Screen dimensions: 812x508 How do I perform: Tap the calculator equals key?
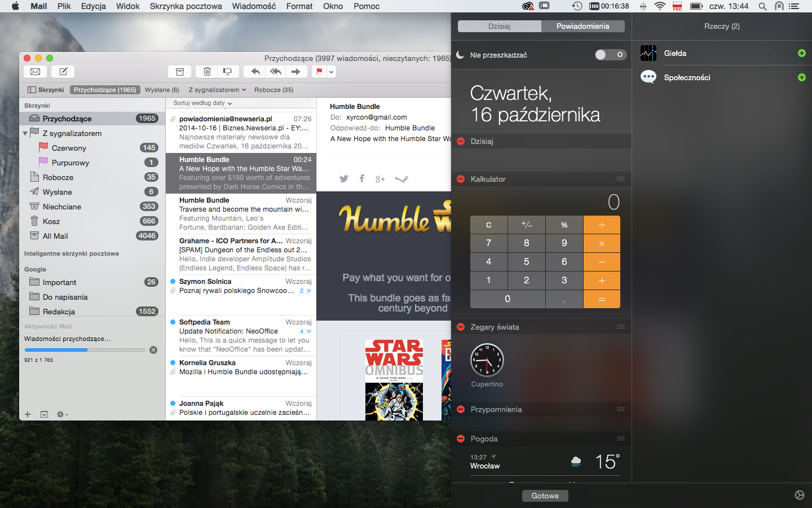[602, 299]
